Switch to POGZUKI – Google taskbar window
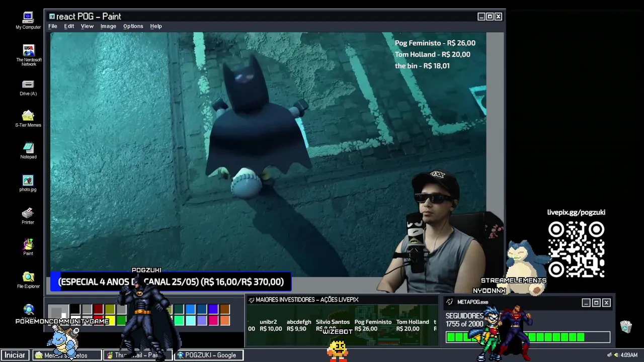This screenshot has height=362, width=644. click(x=209, y=355)
